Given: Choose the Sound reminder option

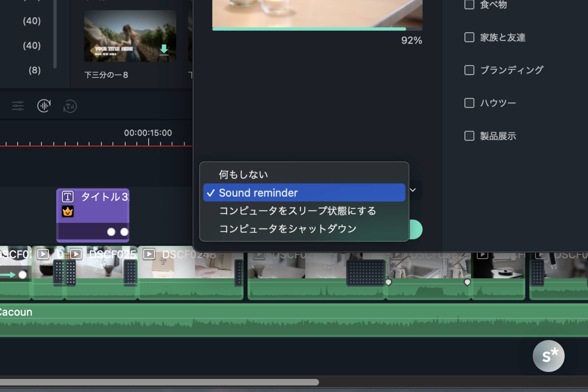Looking at the screenshot, I should [x=258, y=193].
